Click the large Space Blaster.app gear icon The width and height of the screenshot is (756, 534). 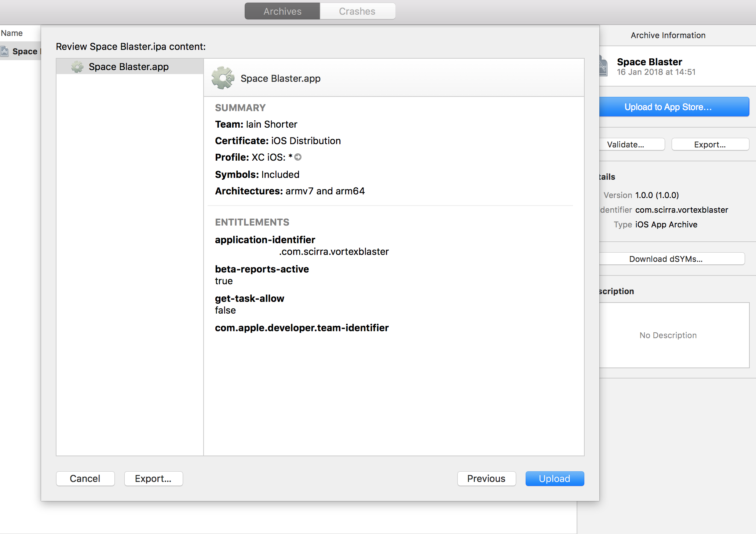click(x=223, y=78)
